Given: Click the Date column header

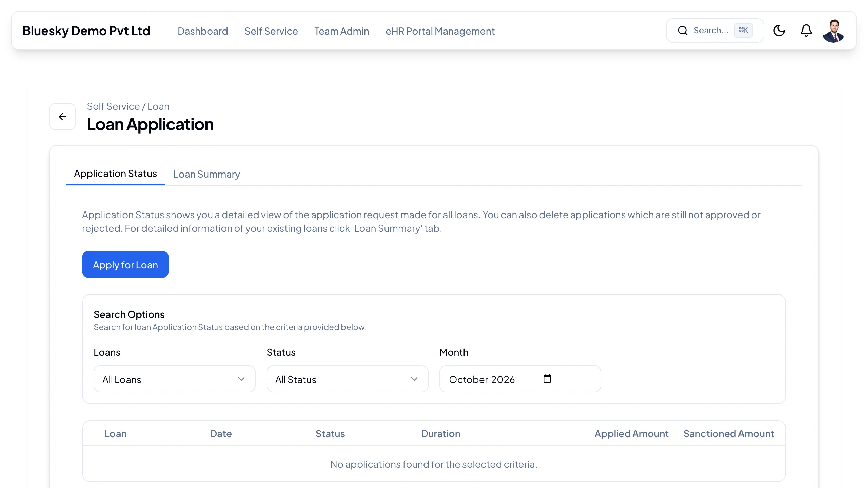Looking at the screenshot, I should [221, 434].
